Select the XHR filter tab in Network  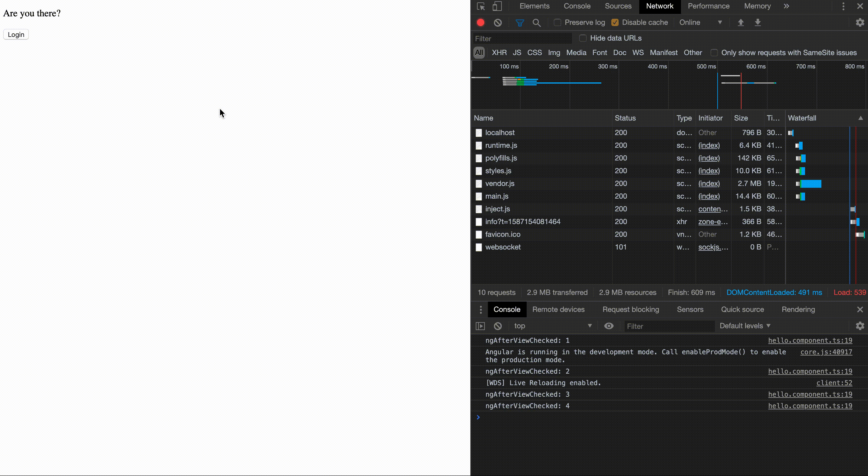499,53
